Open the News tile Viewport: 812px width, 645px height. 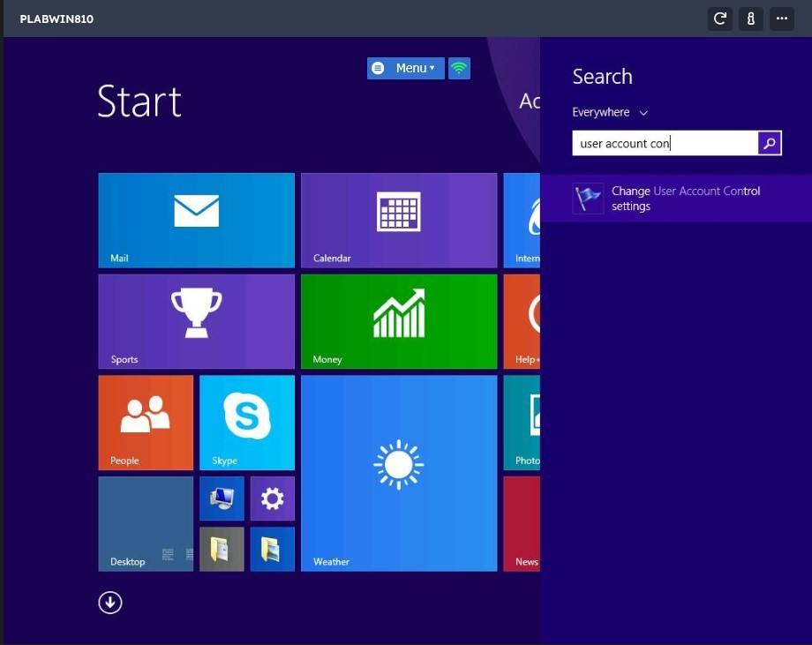(x=522, y=524)
